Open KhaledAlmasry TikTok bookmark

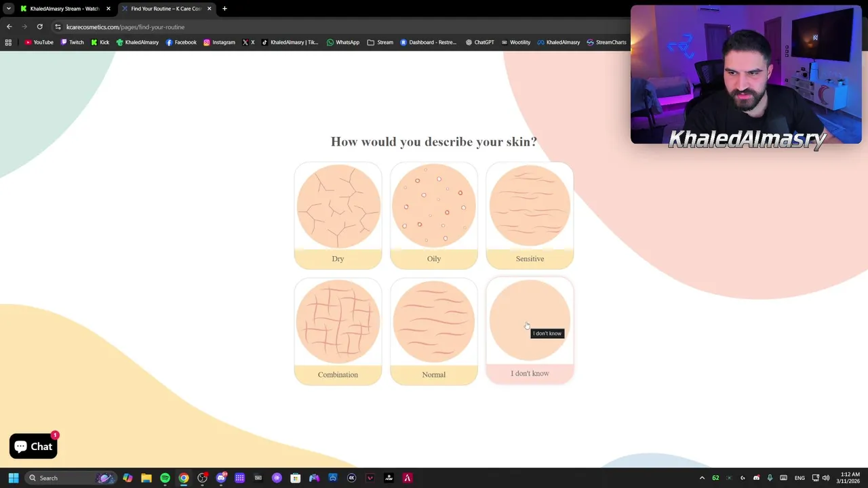290,42
